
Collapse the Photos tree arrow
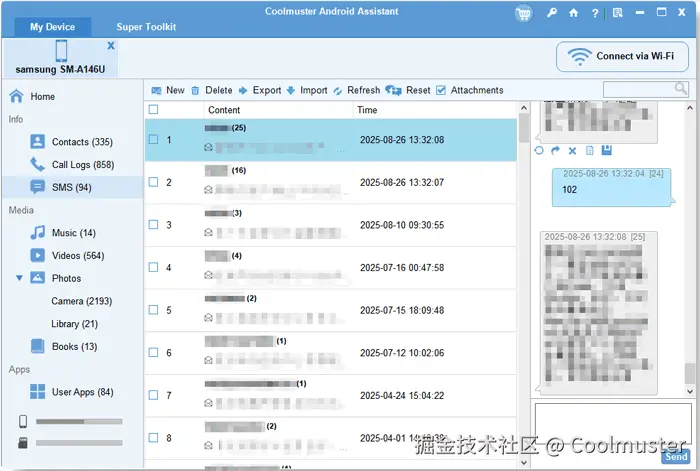pyautogui.click(x=19, y=278)
